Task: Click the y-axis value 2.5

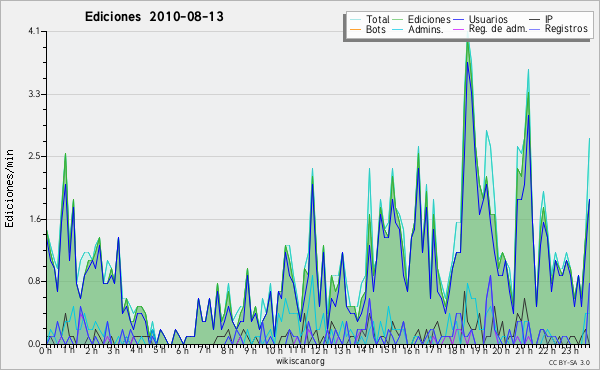Action: pos(34,156)
